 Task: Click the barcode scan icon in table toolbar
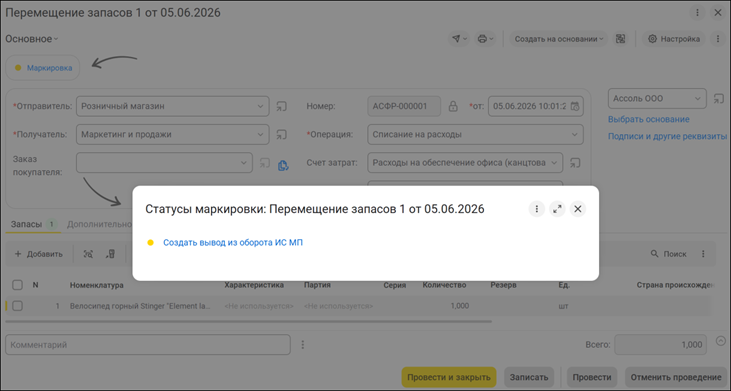(88, 254)
